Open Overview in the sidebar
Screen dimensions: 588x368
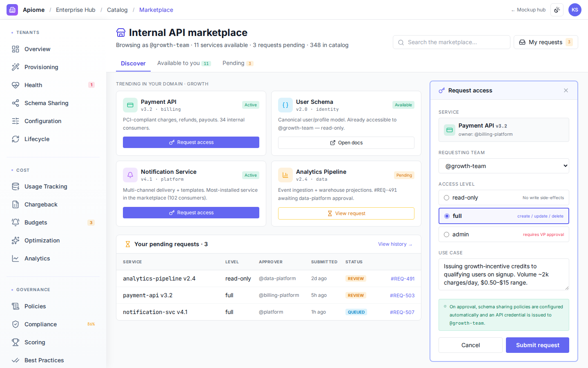(x=53, y=49)
